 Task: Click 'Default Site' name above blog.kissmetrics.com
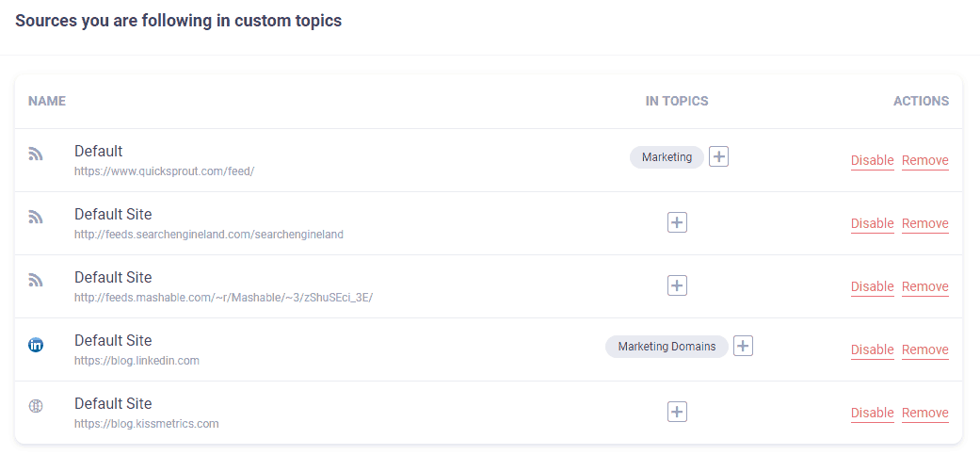pyautogui.click(x=113, y=403)
